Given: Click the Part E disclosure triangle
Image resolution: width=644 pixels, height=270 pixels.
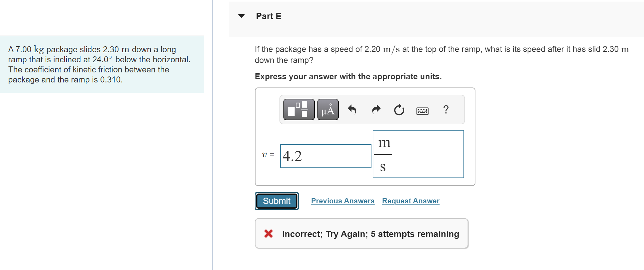Looking at the screenshot, I should coord(241,16).
